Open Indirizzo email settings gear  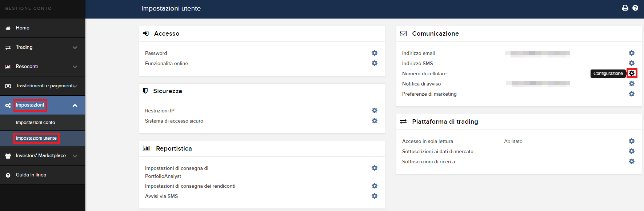(x=632, y=53)
